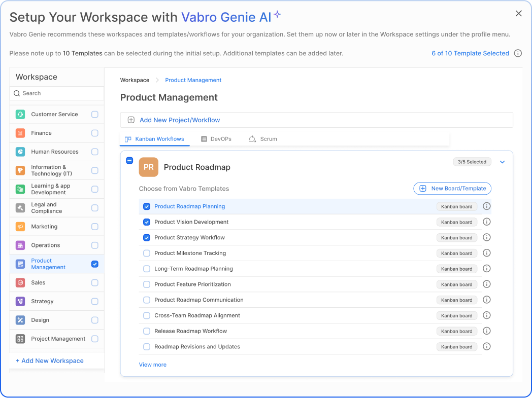Click the PR avatar icon for Product Roadmap

click(148, 167)
